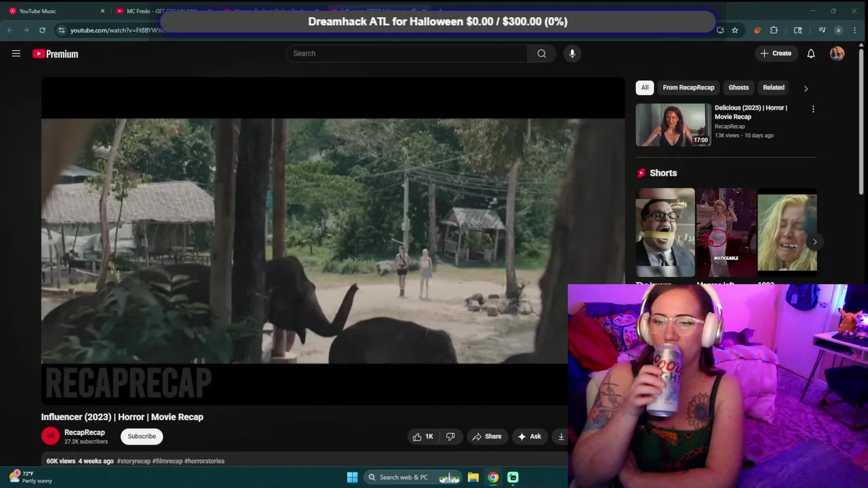Go back in browser history

point(9,30)
